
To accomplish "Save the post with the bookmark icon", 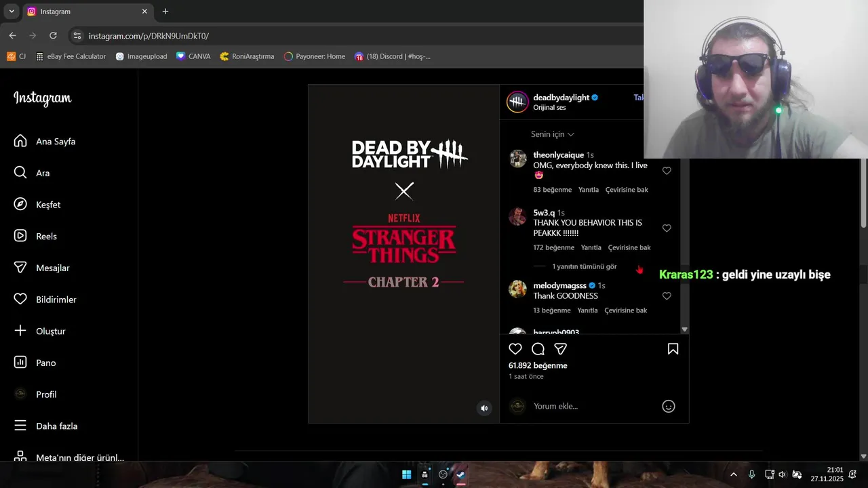I will point(673,348).
